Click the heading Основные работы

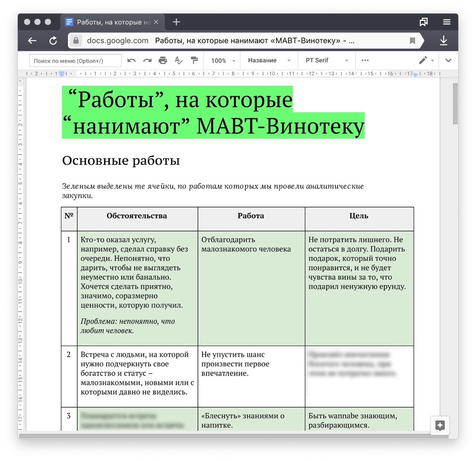click(x=121, y=161)
